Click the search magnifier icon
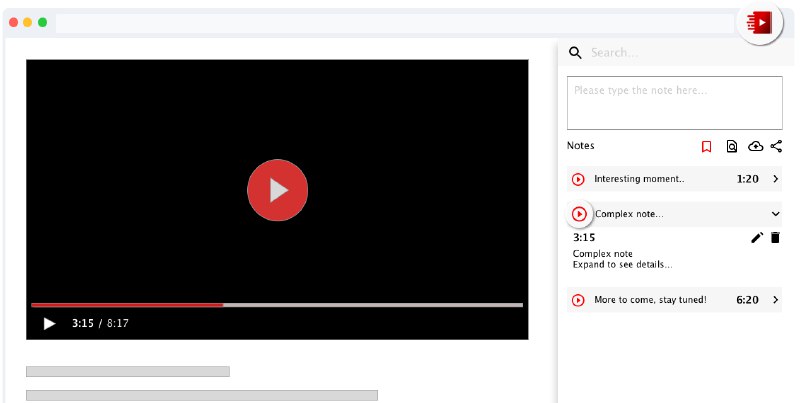Screen dimensions: 800x403 pos(575,53)
